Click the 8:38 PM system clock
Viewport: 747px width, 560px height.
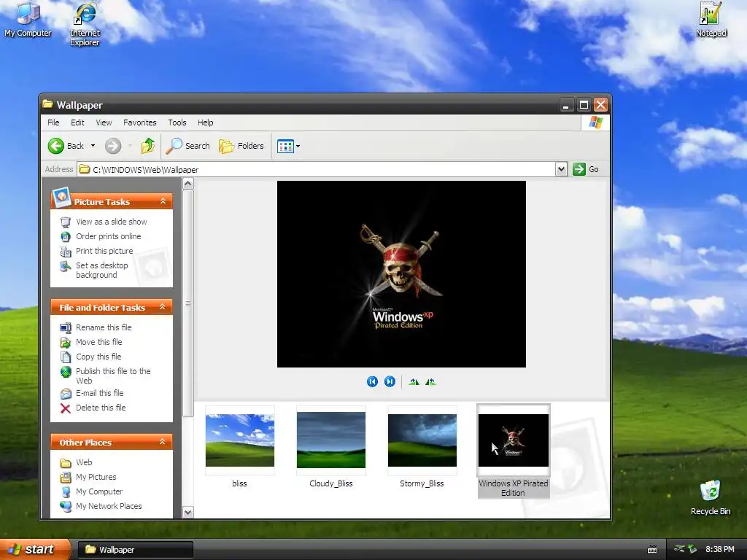(x=719, y=549)
